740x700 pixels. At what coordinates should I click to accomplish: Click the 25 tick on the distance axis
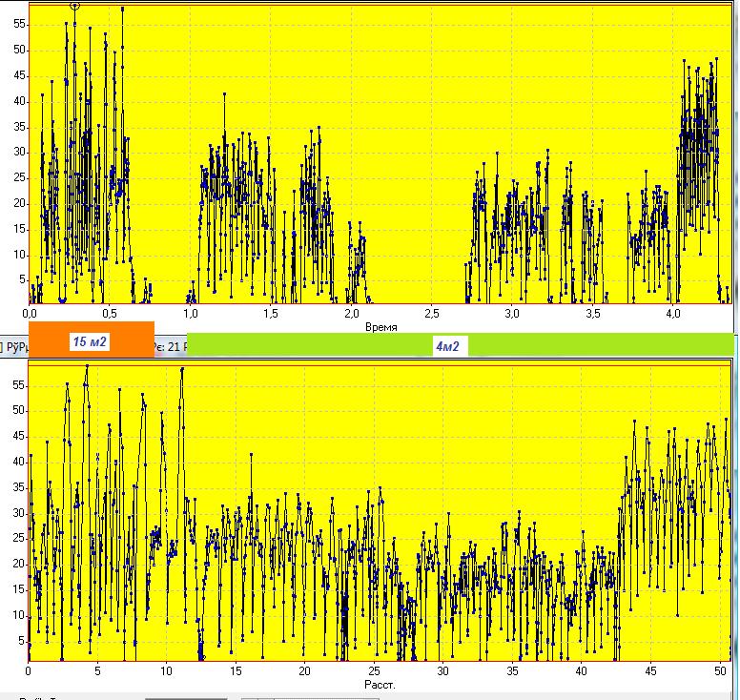pos(374,671)
